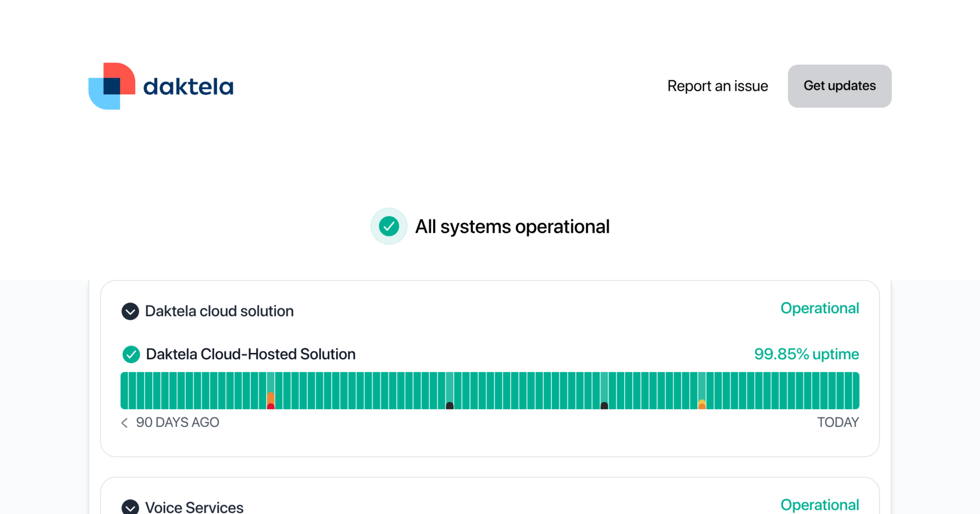Go back with the 90 days ago arrow
This screenshot has width=980, height=514.
coord(125,423)
